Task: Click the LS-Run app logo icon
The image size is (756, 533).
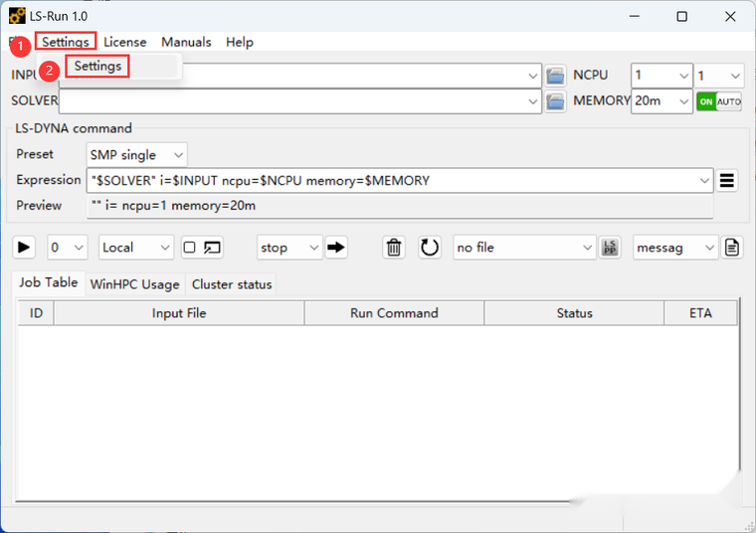Action: (17, 16)
